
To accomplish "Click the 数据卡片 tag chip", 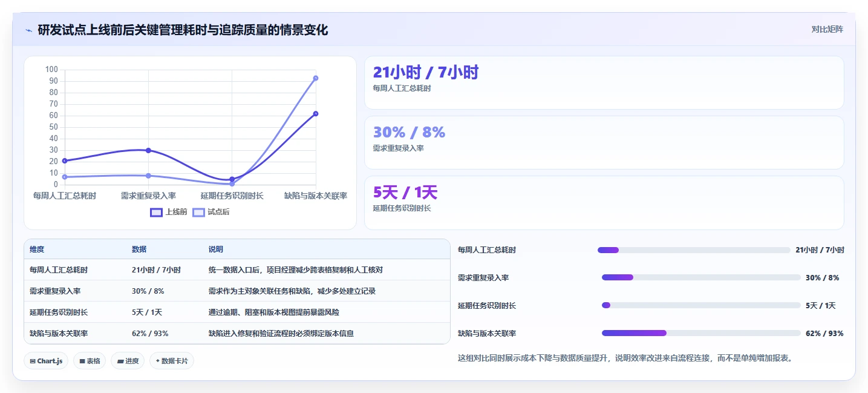I will pyautogui.click(x=172, y=361).
